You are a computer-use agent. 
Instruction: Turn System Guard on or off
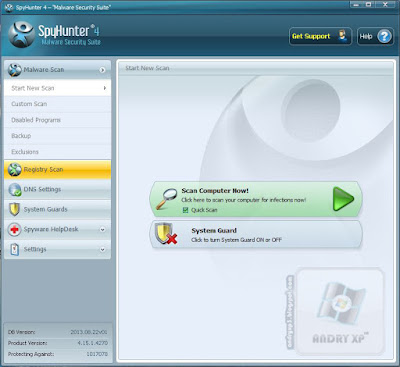click(256, 235)
